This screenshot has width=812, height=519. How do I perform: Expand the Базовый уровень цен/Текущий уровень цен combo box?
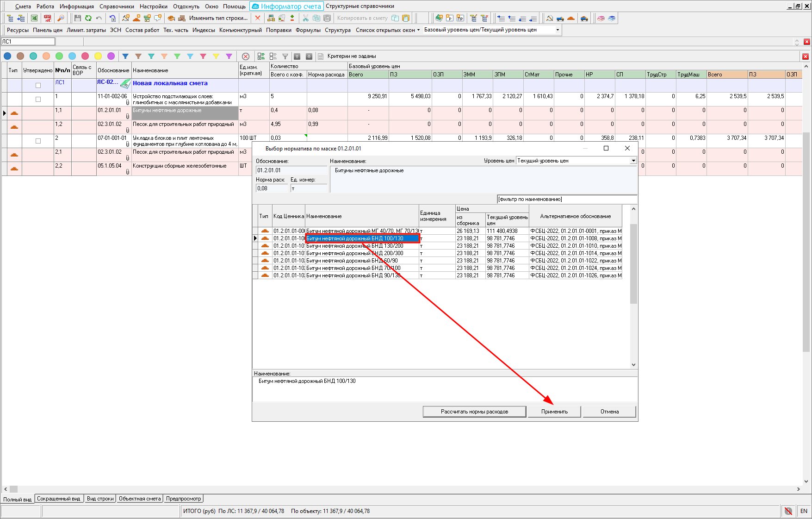coord(557,30)
